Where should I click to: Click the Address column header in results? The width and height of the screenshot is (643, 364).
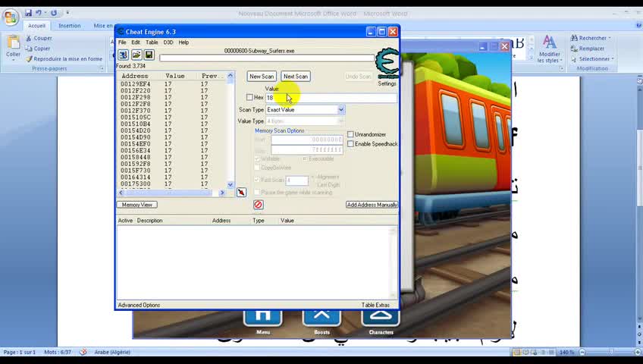pyautogui.click(x=135, y=76)
